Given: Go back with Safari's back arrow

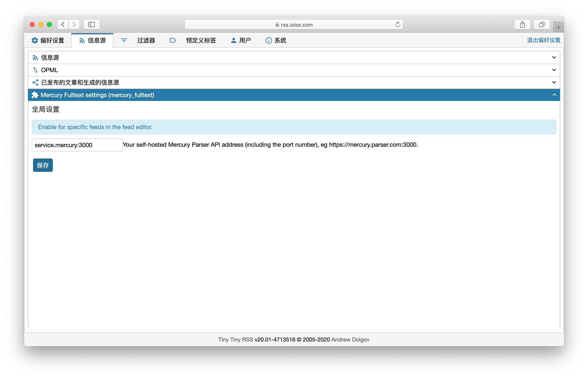Looking at the screenshot, I should point(63,24).
